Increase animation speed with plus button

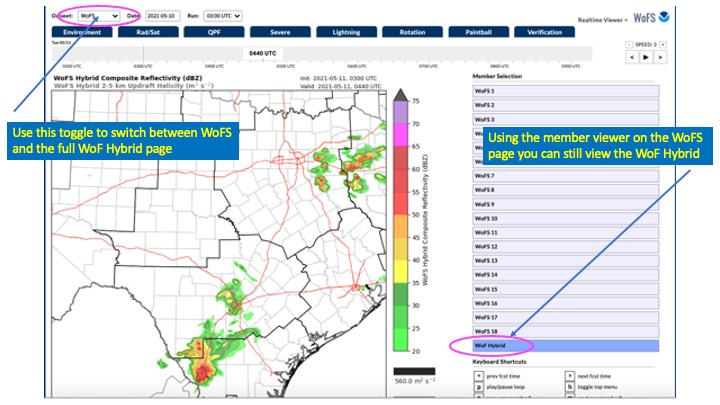663,45
